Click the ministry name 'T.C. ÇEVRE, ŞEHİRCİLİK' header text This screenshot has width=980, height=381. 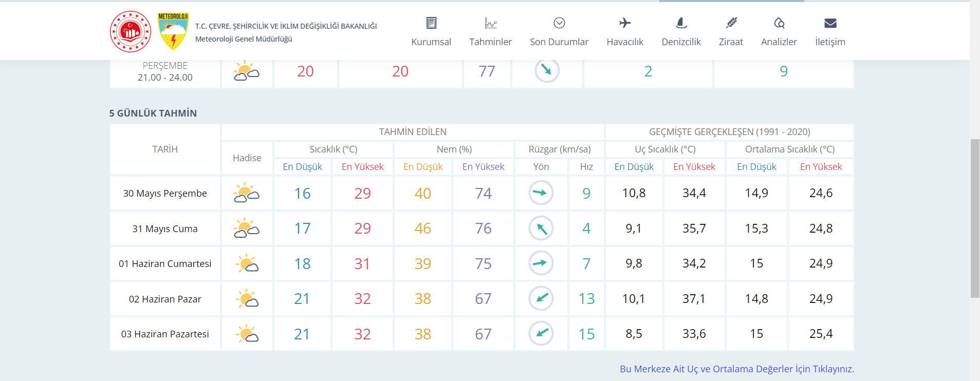click(286, 26)
